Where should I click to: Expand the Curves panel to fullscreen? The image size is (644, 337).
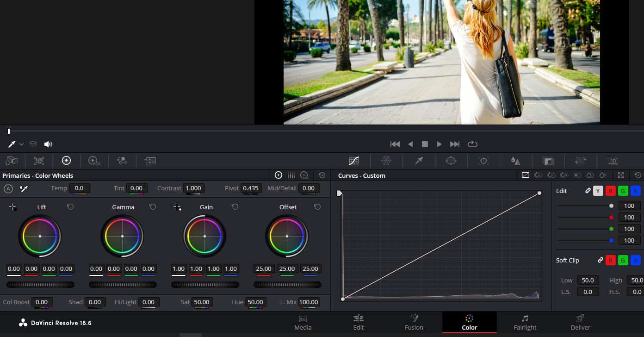pos(621,175)
